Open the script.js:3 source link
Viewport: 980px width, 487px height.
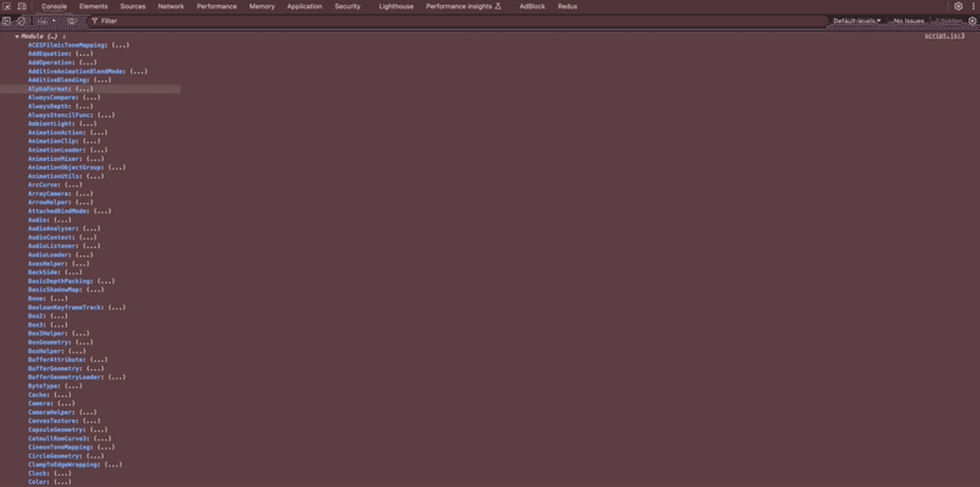click(x=944, y=35)
